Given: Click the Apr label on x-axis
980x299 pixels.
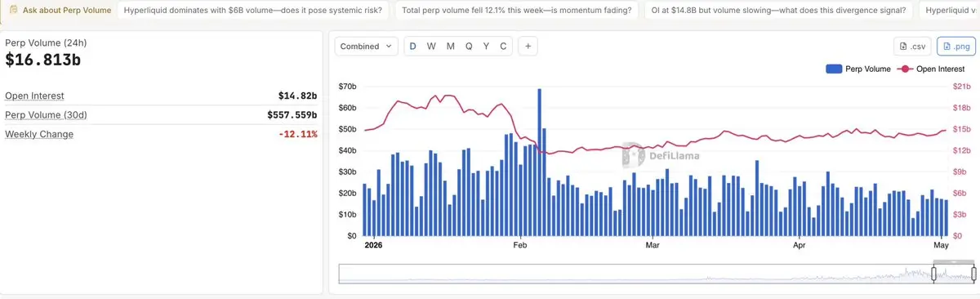Looking at the screenshot, I should point(799,244).
